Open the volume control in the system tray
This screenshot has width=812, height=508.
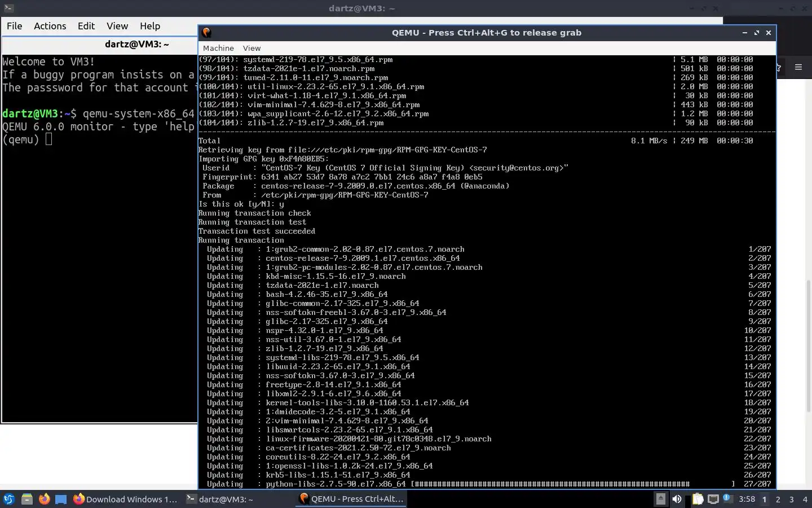click(x=677, y=499)
